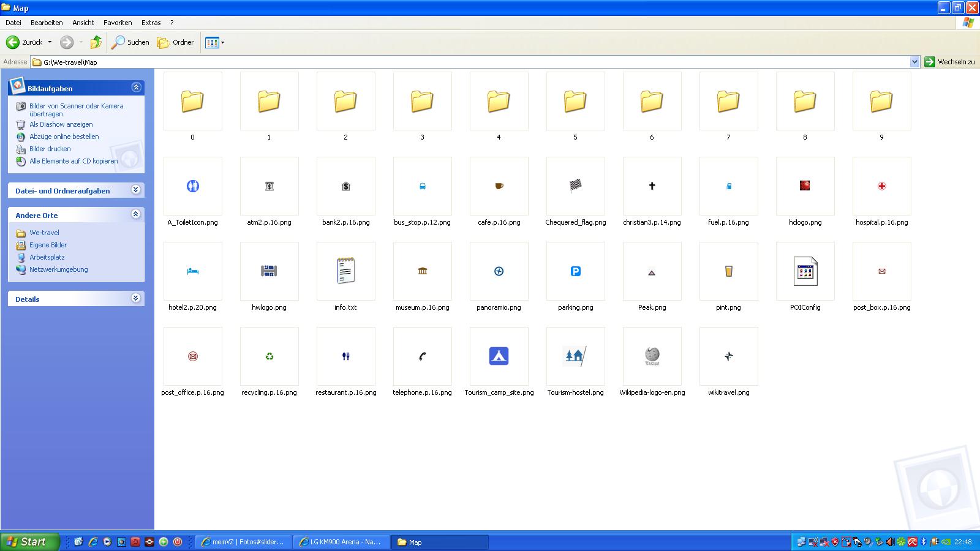This screenshot has width=980, height=551.
Task: Open the Datei menu
Action: click(13, 23)
